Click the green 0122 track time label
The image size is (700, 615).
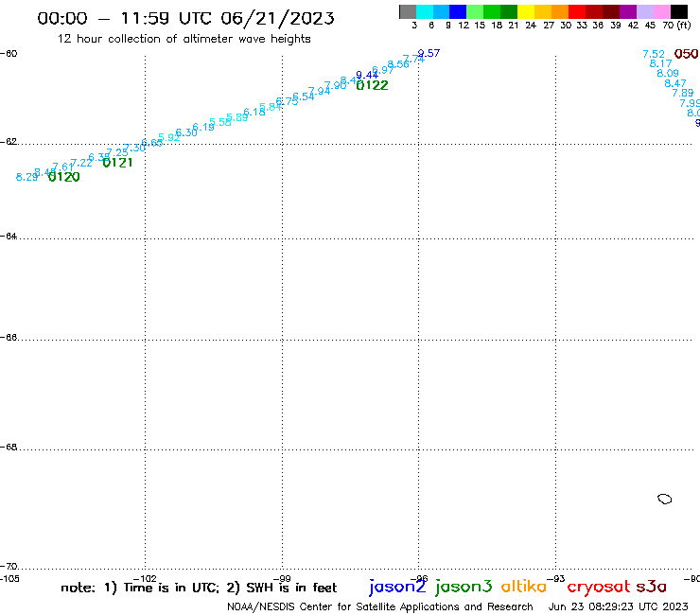[373, 85]
